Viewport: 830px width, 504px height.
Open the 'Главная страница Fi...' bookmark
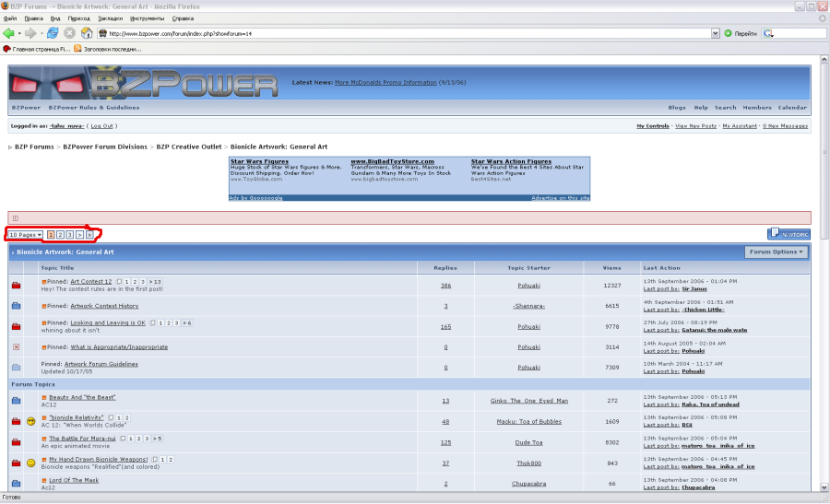pyautogui.click(x=37, y=49)
